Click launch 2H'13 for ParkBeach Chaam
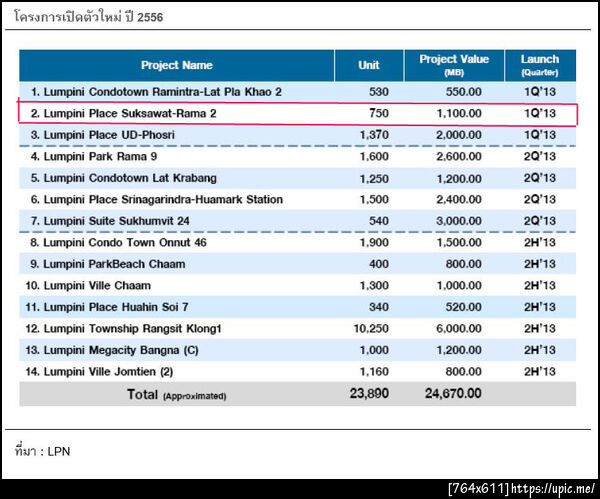The width and height of the screenshot is (600, 499). coord(540,264)
